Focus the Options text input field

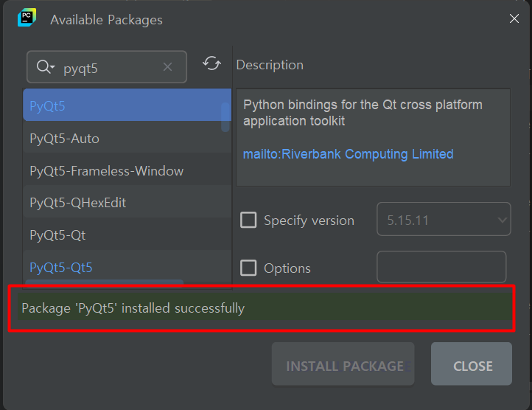pyautogui.click(x=441, y=267)
